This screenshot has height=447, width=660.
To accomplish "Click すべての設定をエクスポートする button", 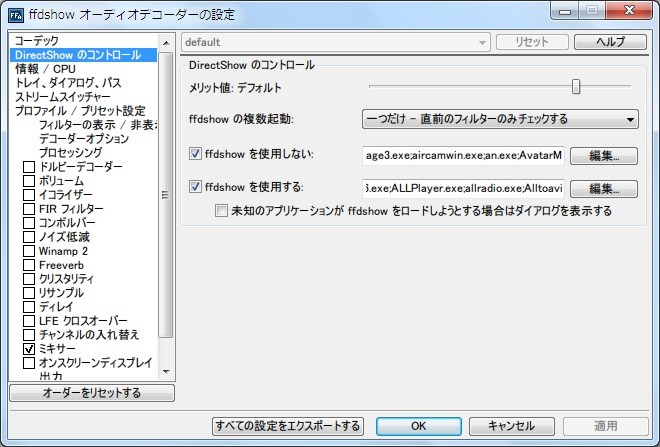I will pos(288,426).
